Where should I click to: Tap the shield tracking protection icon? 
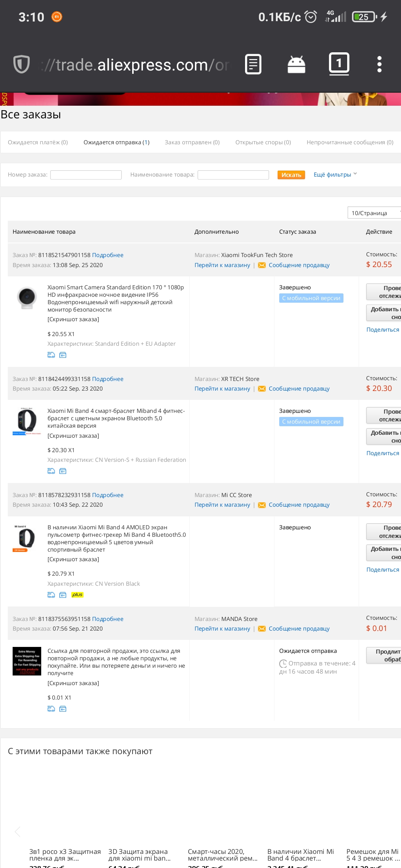click(x=22, y=64)
